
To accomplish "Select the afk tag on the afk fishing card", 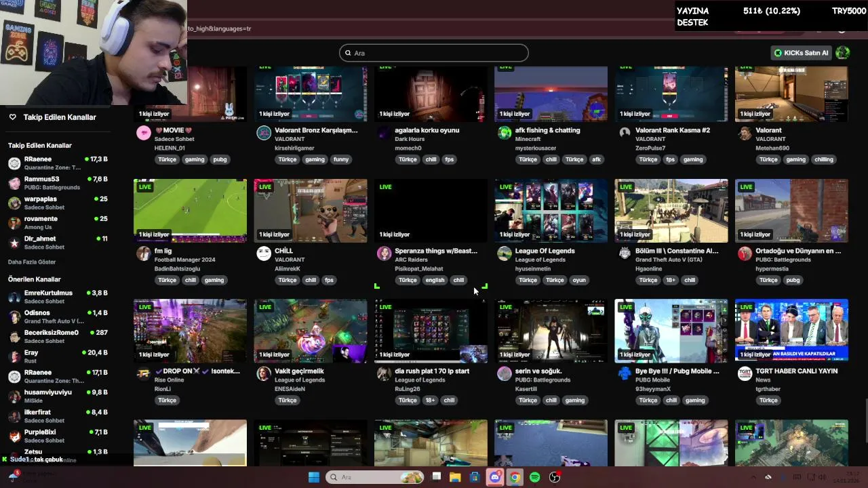I will tap(596, 160).
